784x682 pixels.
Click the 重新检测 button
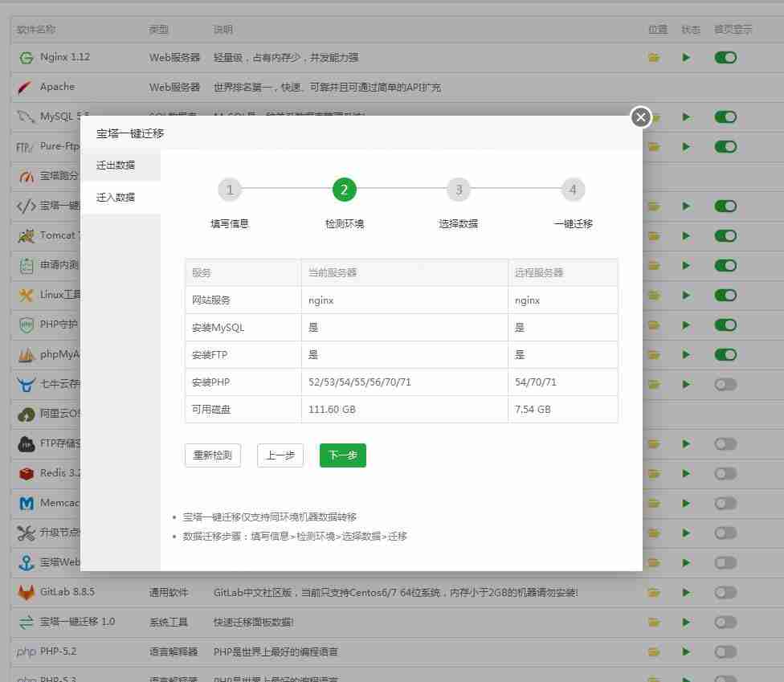(x=213, y=454)
